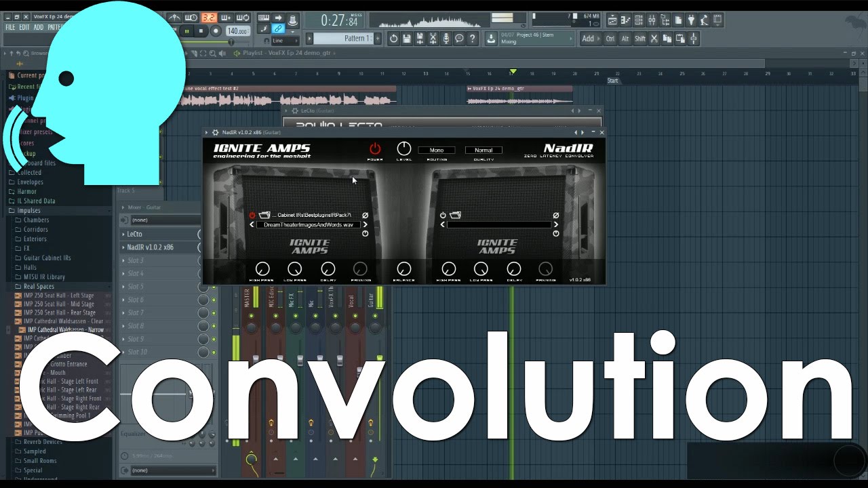
Task: Toggle NadIR main power button
Action: point(375,148)
